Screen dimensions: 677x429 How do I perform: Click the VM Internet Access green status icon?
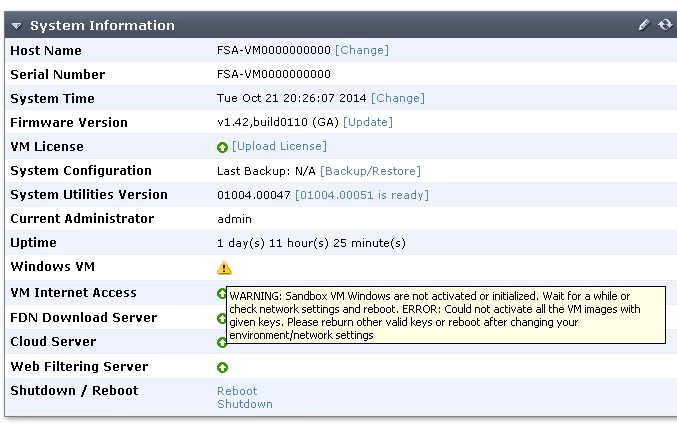point(221,293)
